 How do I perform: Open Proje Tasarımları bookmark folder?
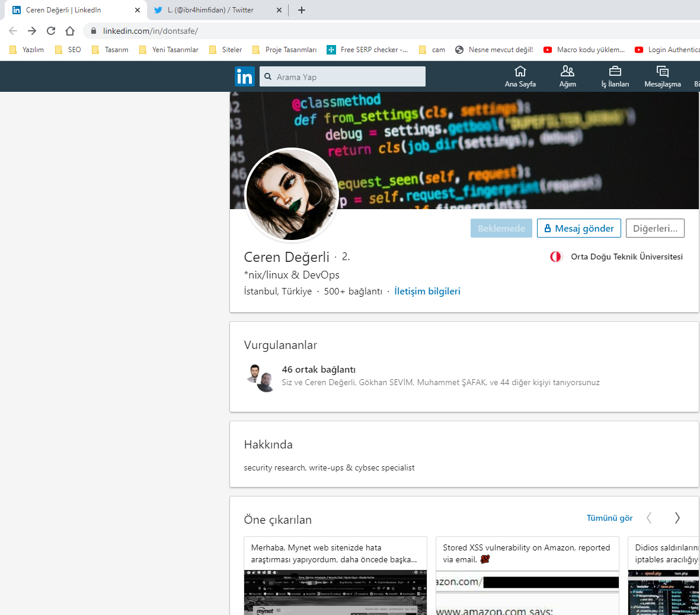pyautogui.click(x=285, y=50)
